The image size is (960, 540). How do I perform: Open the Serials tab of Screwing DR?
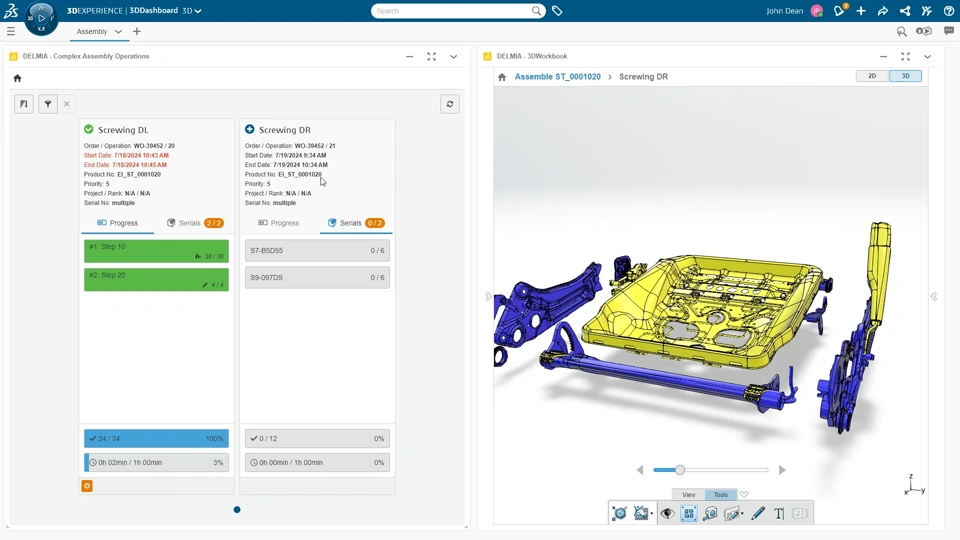click(x=356, y=223)
